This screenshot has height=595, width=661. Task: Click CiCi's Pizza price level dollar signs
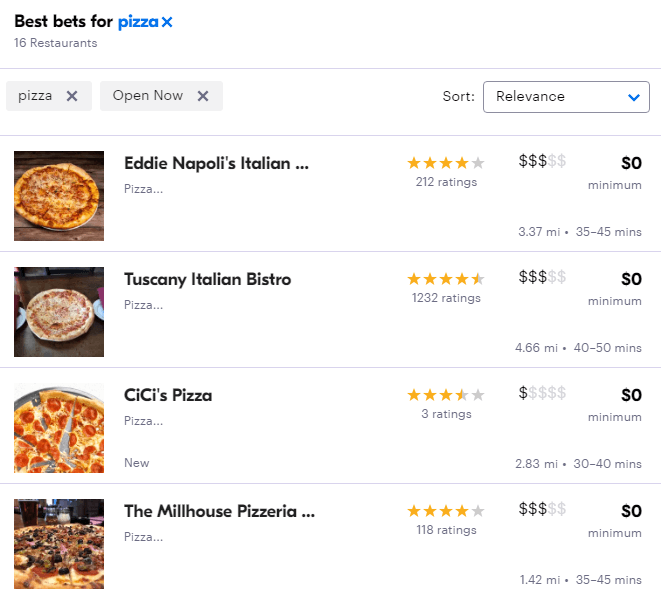542,394
